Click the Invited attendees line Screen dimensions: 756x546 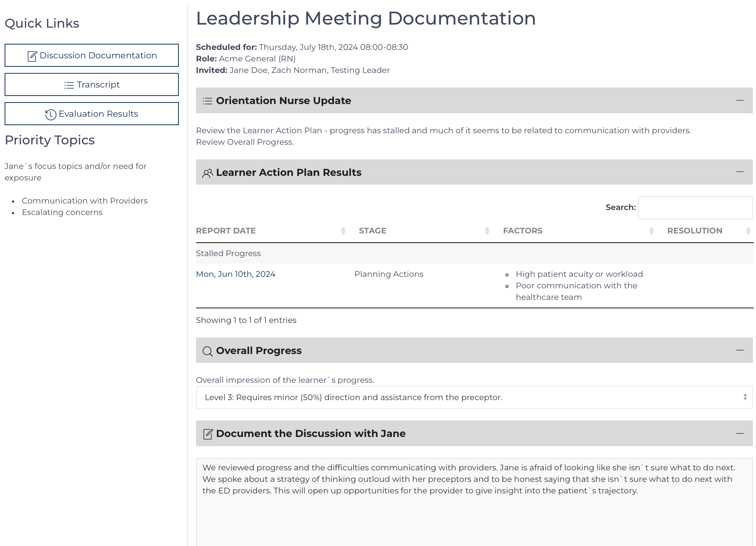293,70
